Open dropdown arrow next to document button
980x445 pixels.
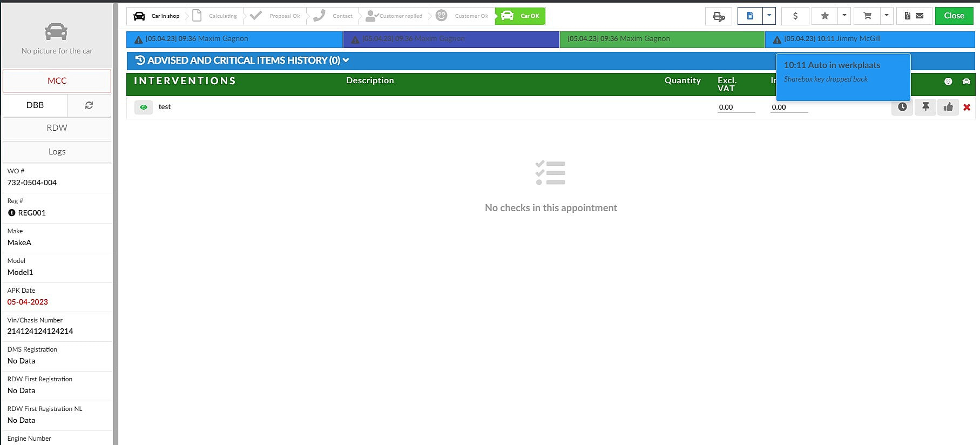[x=769, y=16]
